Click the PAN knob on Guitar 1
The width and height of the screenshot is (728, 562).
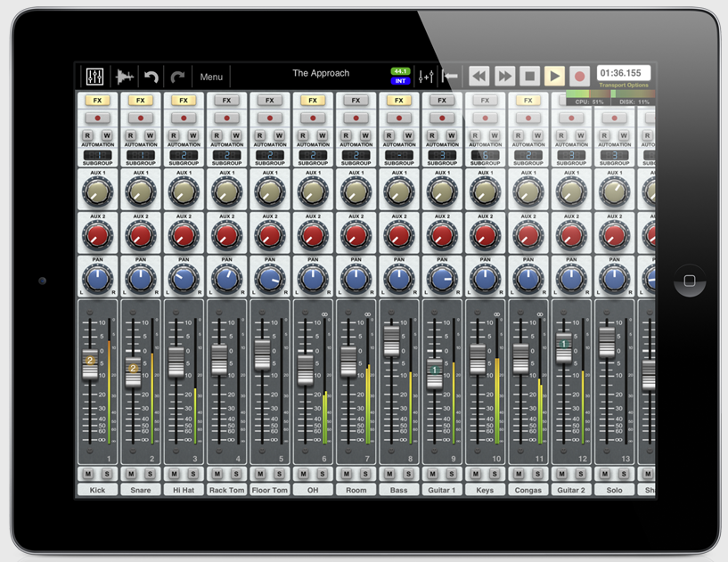(442, 279)
